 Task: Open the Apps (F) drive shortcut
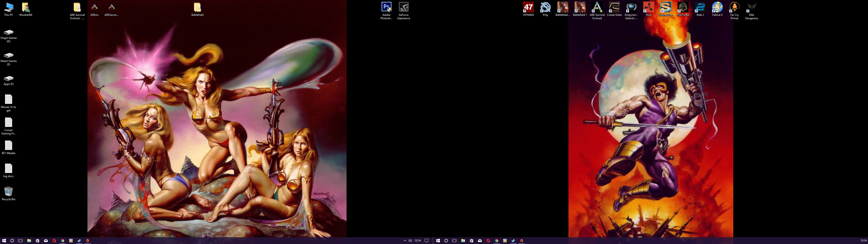(x=8, y=80)
